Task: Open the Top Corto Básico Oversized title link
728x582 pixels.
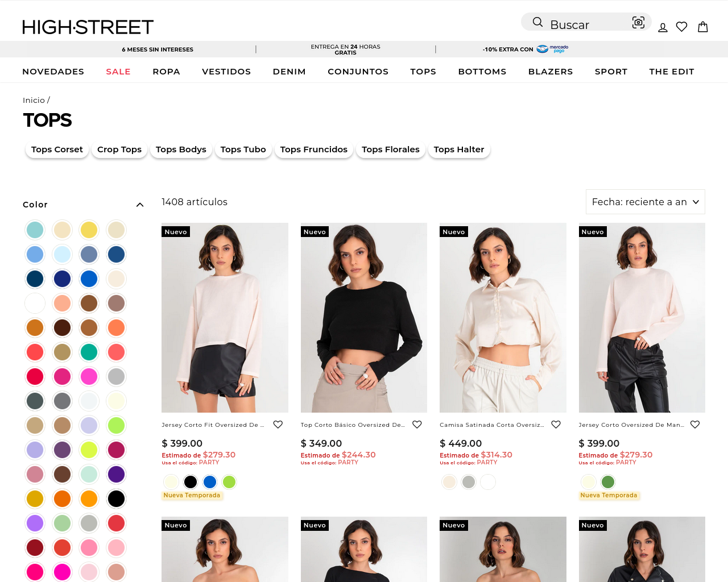Action: pos(353,425)
